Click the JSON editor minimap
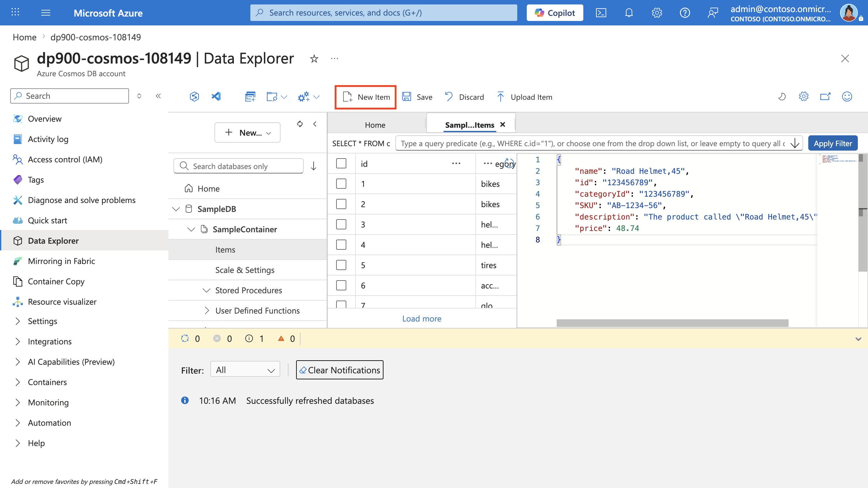The width and height of the screenshot is (868, 488). tap(838, 159)
